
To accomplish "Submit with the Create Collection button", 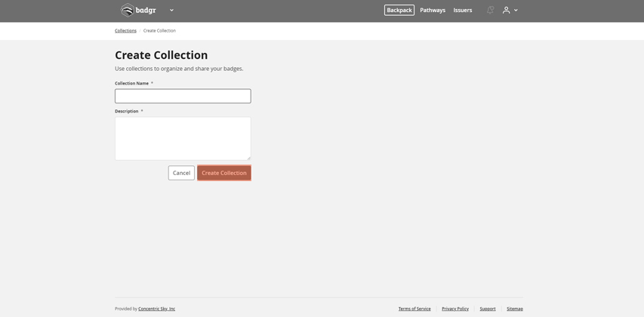I will point(224,173).
